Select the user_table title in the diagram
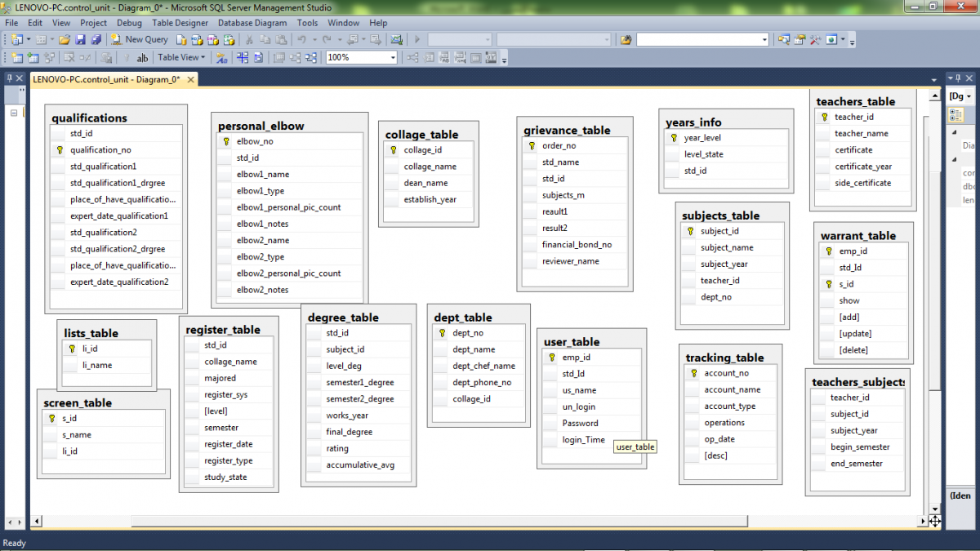This screenshot has height=551, width=980. (572, 342)
